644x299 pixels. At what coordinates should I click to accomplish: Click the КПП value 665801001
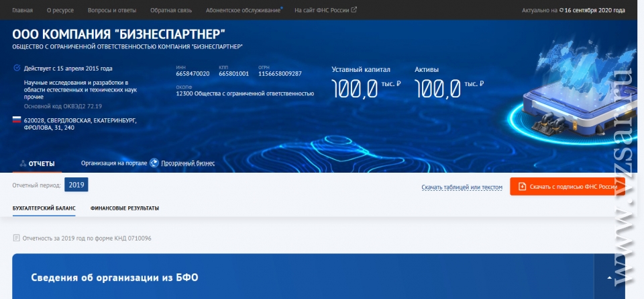[x=233, y=74]
